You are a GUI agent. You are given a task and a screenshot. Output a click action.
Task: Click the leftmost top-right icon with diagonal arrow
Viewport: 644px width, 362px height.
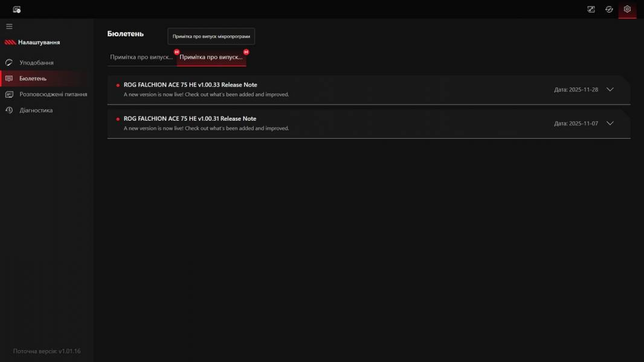(x=591, y=9)
